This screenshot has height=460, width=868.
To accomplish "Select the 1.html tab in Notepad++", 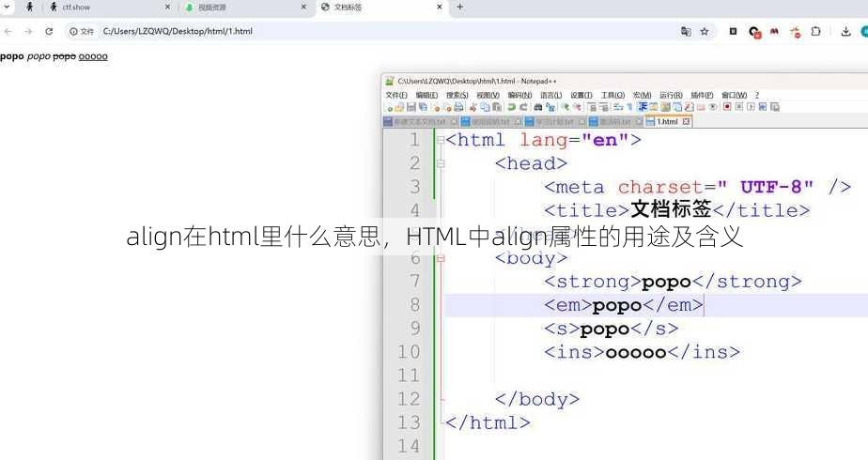I will (668, 122).
